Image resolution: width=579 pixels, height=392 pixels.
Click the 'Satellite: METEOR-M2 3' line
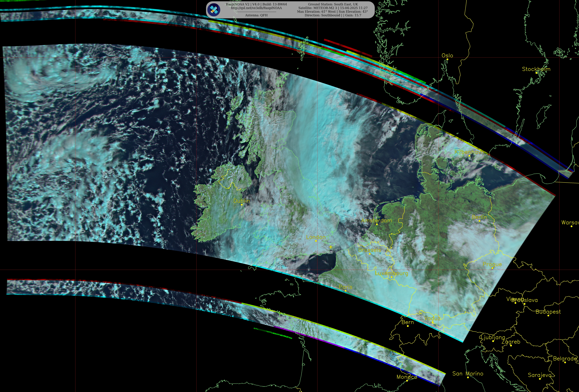point(333,8)
